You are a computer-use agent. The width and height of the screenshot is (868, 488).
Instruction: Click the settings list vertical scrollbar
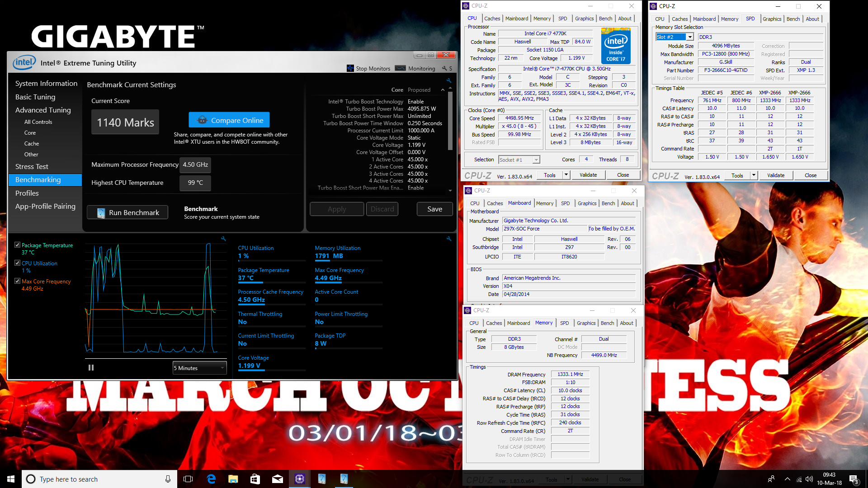[450, 121]
